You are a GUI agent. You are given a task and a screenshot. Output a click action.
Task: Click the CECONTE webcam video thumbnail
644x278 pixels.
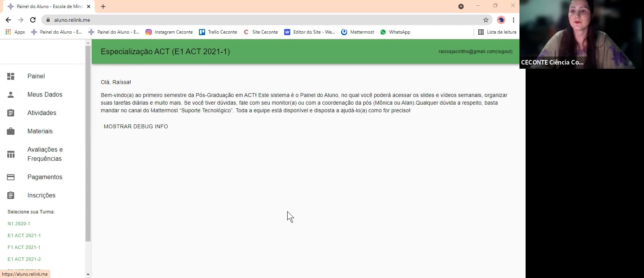581,34
